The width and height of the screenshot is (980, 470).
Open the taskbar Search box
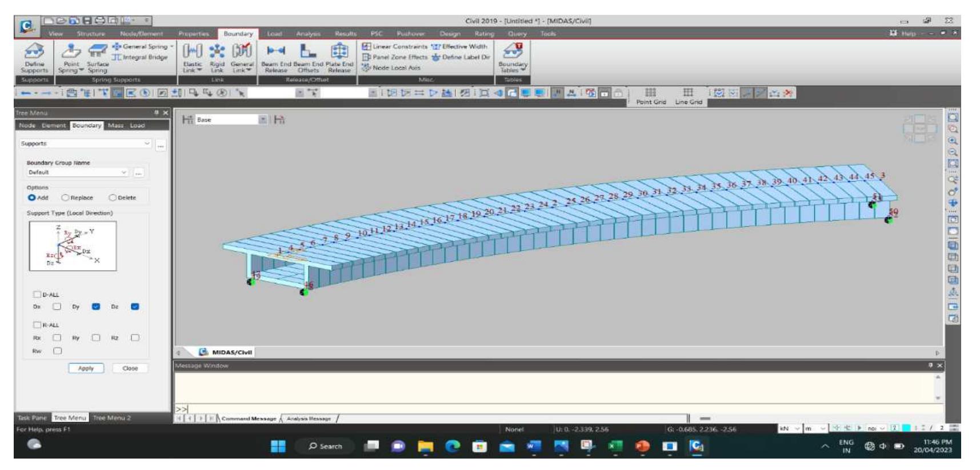coord(325,446)
